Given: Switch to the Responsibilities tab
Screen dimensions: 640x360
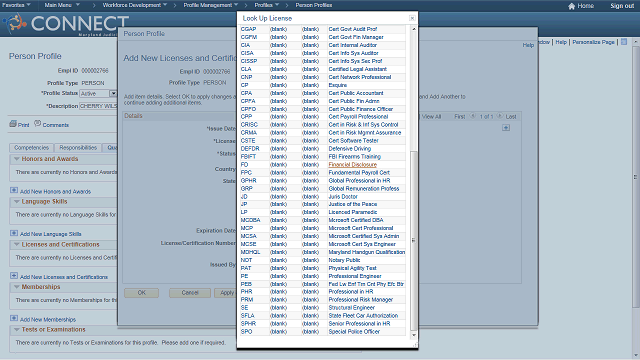Looking at the screenshot, I should coord(78,148).
